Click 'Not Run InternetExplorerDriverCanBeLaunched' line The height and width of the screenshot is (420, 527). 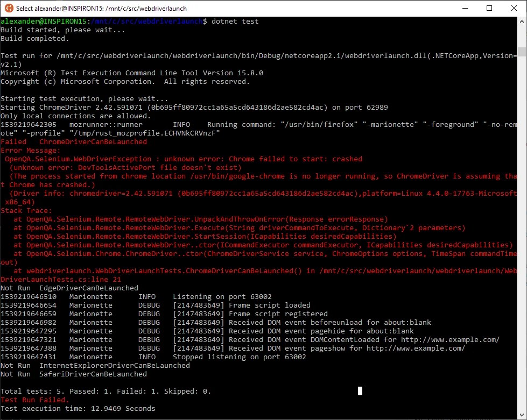[x=95, y=365]
